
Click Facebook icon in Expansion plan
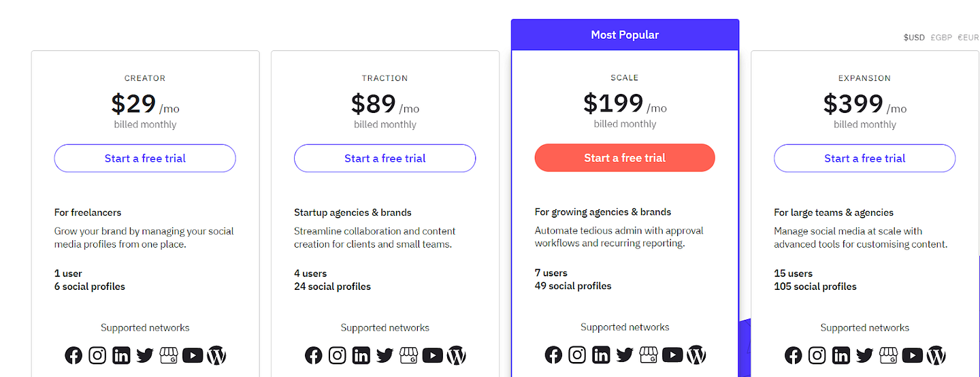click(x=794, y=355)
